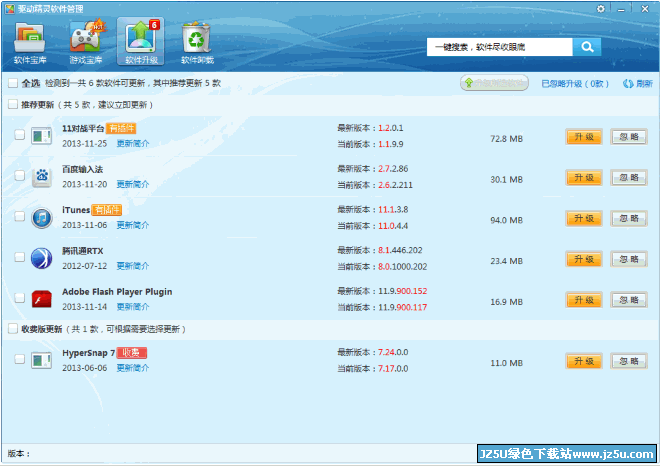The image size is (660, 466).
Task: Click the latest version 11.9.900.152 text
Action: point(402,291)
